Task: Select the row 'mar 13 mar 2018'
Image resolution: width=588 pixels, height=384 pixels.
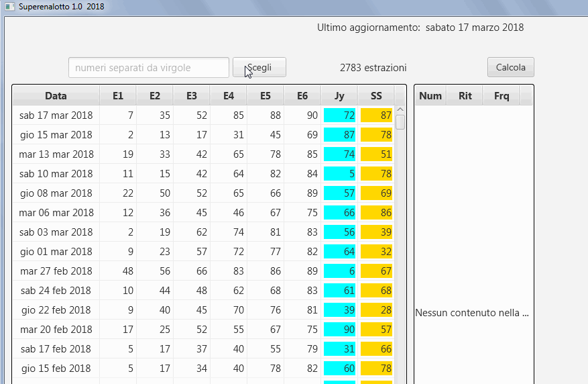Action: (204, 154)
